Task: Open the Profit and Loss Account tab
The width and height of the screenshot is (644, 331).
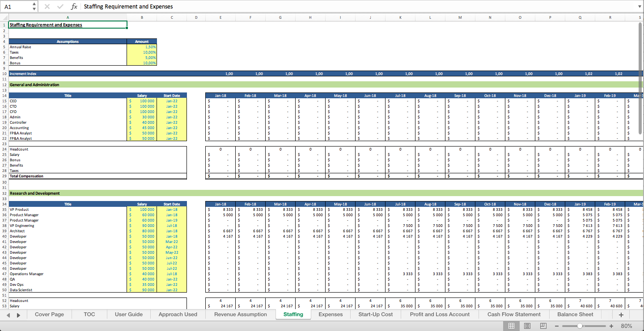Action: click(x=440, y=314)
